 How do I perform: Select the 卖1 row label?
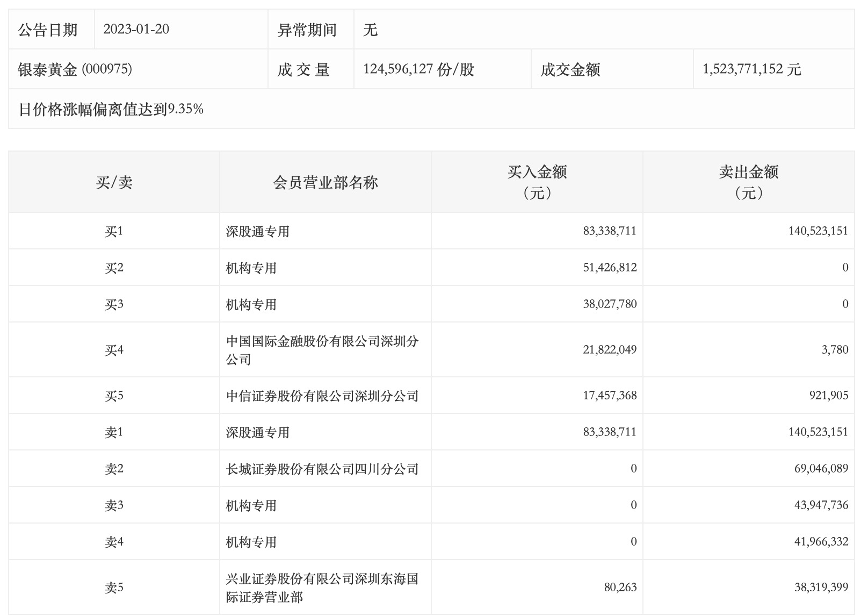(114, 433)
